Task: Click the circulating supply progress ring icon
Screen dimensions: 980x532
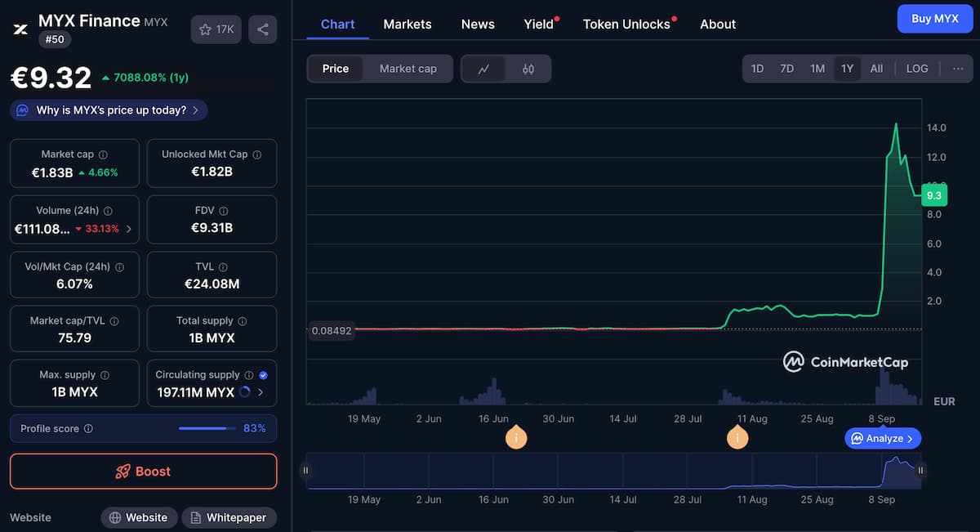Action: click(244, 392)
